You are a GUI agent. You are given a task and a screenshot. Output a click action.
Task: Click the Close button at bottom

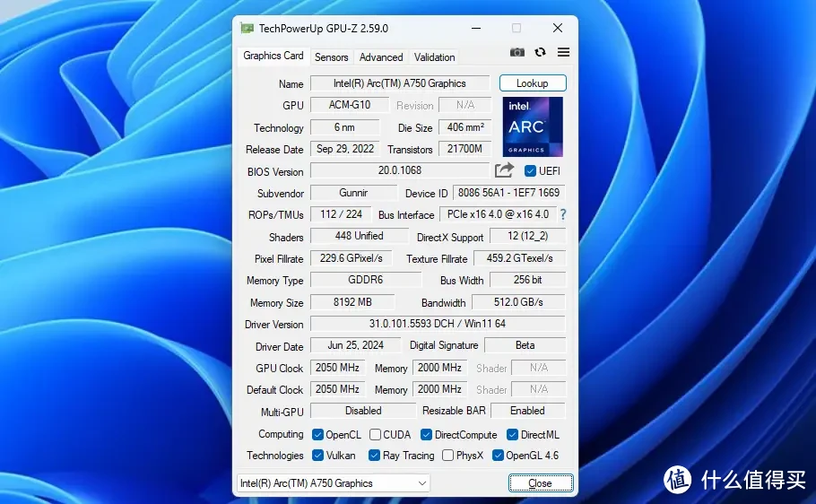[x=541, y=483]
